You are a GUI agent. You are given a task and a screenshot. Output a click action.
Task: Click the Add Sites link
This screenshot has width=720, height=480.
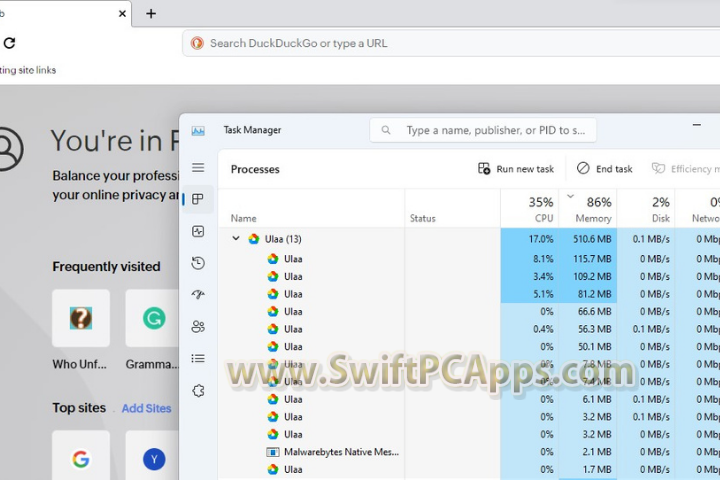146,408
